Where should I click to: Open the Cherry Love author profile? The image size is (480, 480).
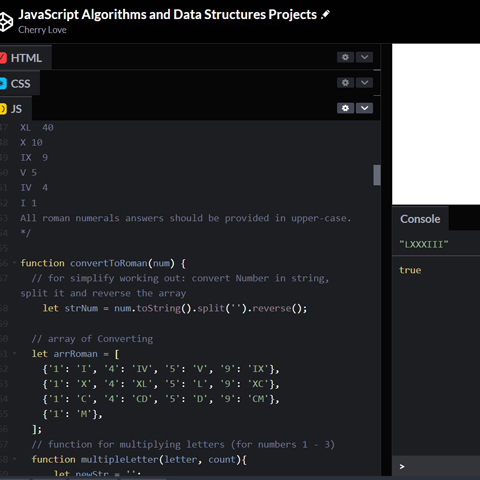(x=42, y=30)
